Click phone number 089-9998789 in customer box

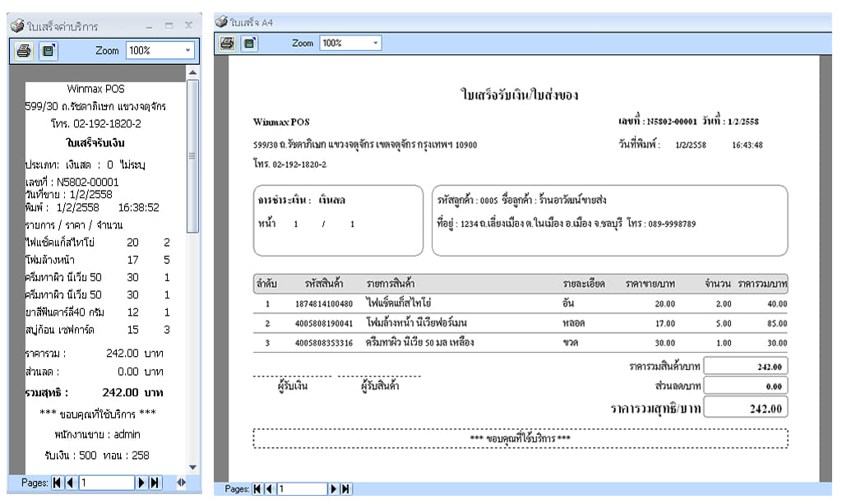pos(672,224)
